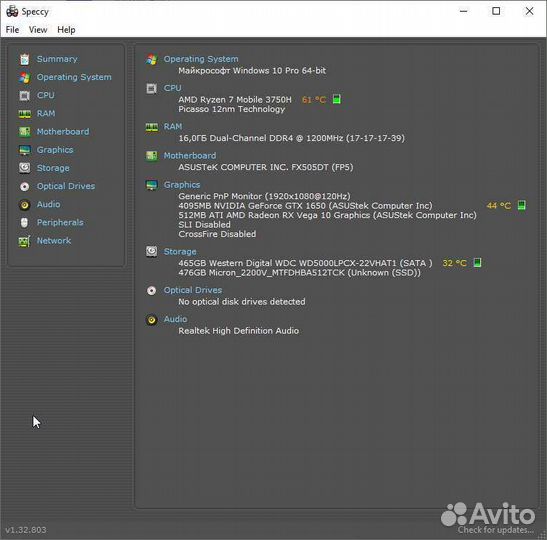Open the File menu
Screen dimensions: 547x540
tap(13, 30)
